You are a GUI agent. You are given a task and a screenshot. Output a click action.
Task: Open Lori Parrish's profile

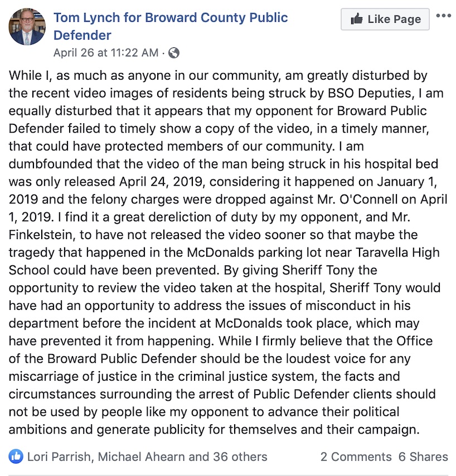59,456
